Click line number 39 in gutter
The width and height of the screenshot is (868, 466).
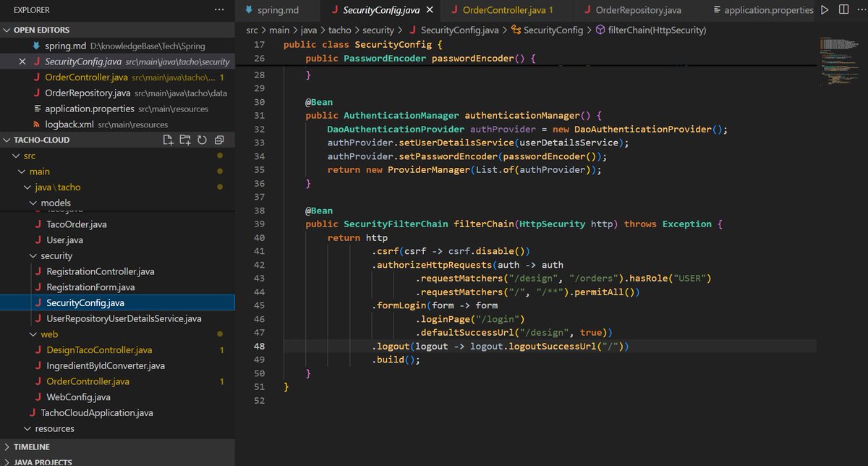(x=259, y=224)
